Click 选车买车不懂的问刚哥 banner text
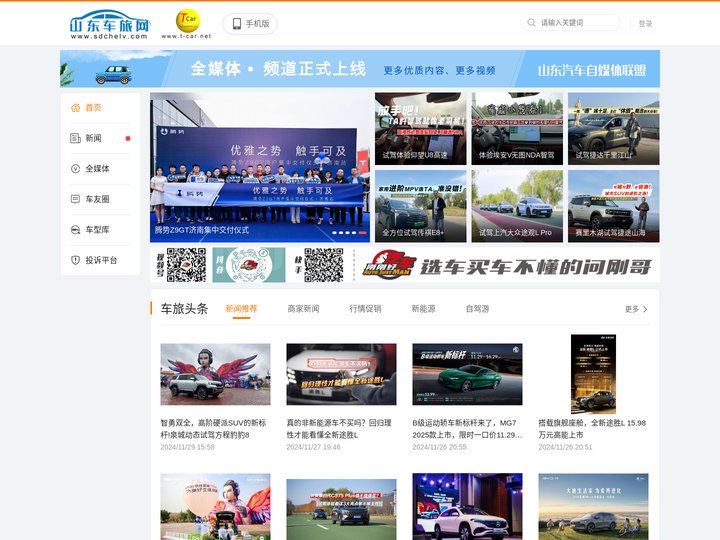Viewport: 720px width, 540px height. [536, 266]
